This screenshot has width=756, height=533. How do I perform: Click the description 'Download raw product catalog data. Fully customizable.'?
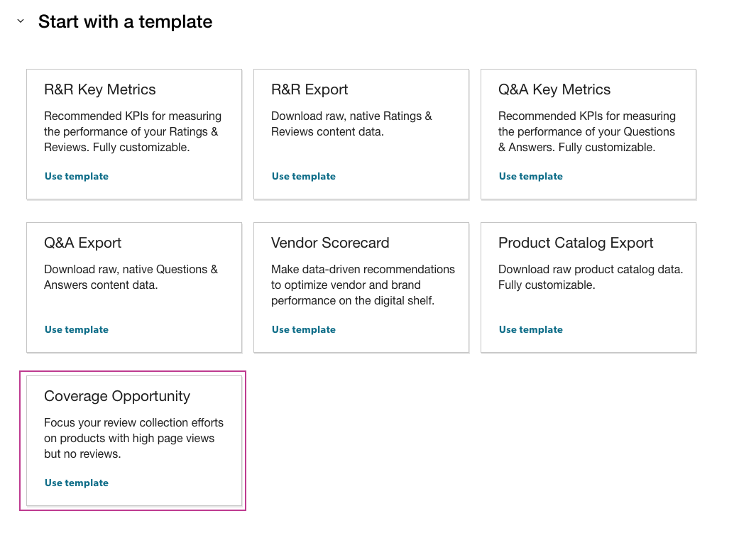tap(591, 277)
